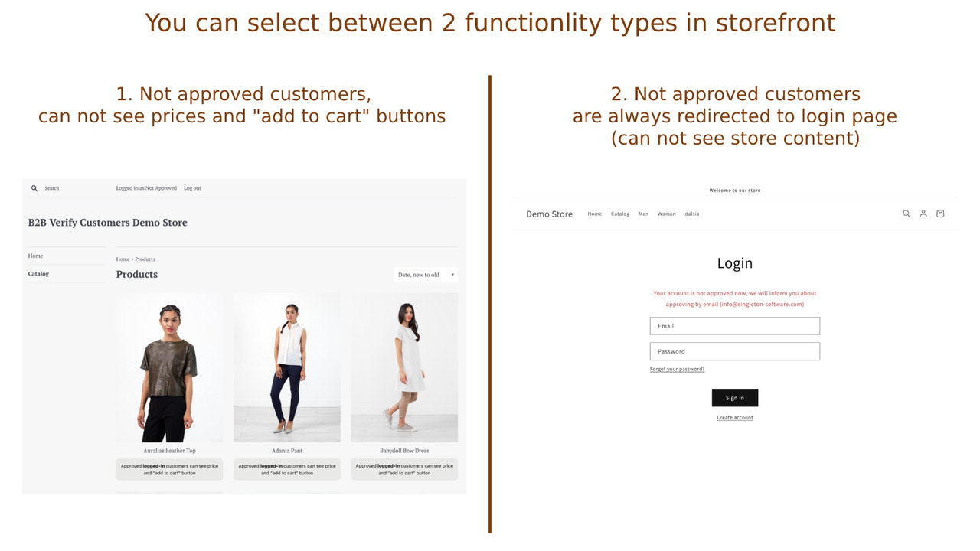The height and width of the screenshot is (551, 980).
Task: Select the Woman menu item
Action: tap(666, 214)
